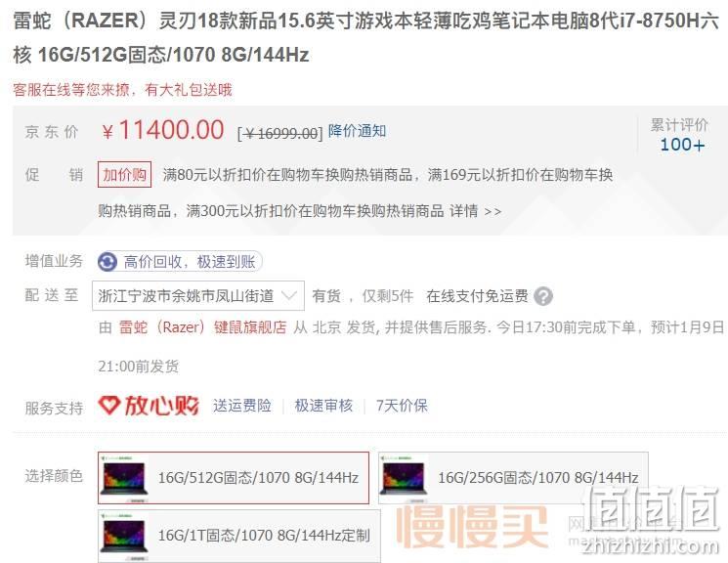This screenshot has width=728, height=563.
Task: Select the 16G/512G固态/1070 8G/144Hz configuration
Action: click(234, 478)
